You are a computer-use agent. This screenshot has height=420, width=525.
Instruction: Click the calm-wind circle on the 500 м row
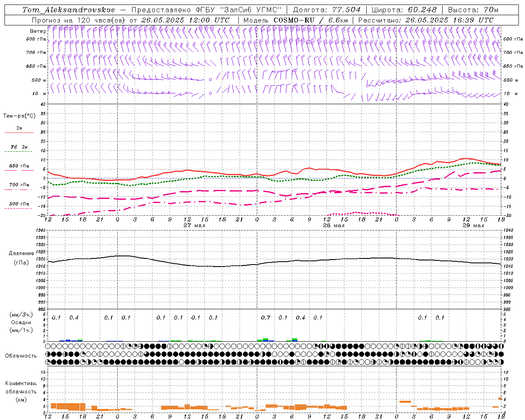[x=210, y=80]
